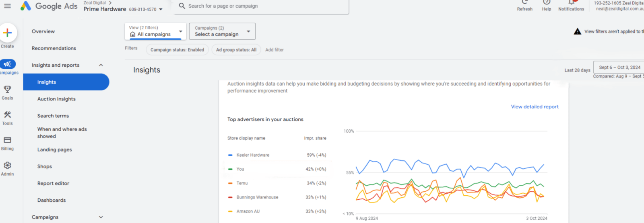Viewport: 644px width, 223px height.
Task: Click the warning triangle icon
Action: pos(577,31)
